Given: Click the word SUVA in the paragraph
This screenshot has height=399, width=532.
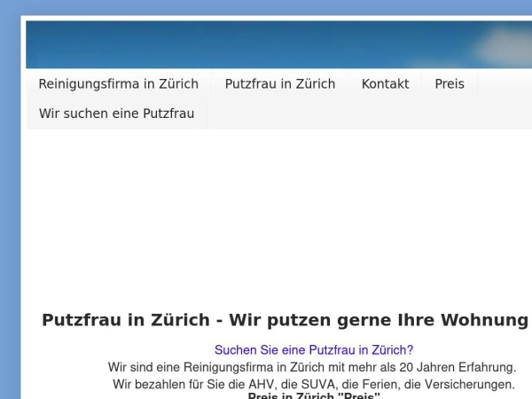Looking at the screenshot, I should pos(336,385).
